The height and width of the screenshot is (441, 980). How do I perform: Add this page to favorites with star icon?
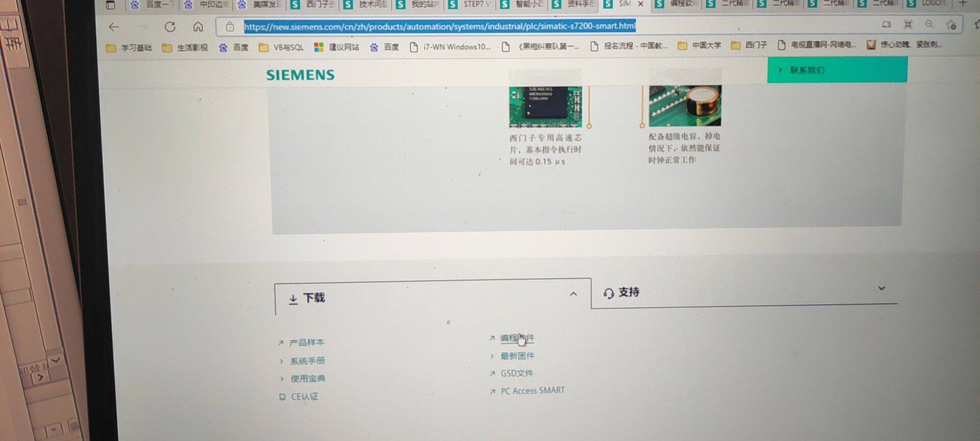951,25
